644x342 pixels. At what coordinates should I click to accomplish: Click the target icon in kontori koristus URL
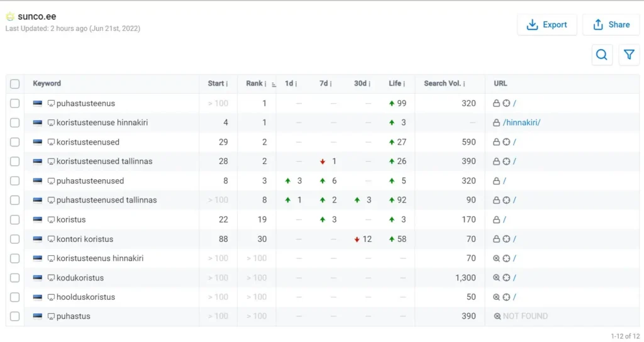click(x=506, y=240)
